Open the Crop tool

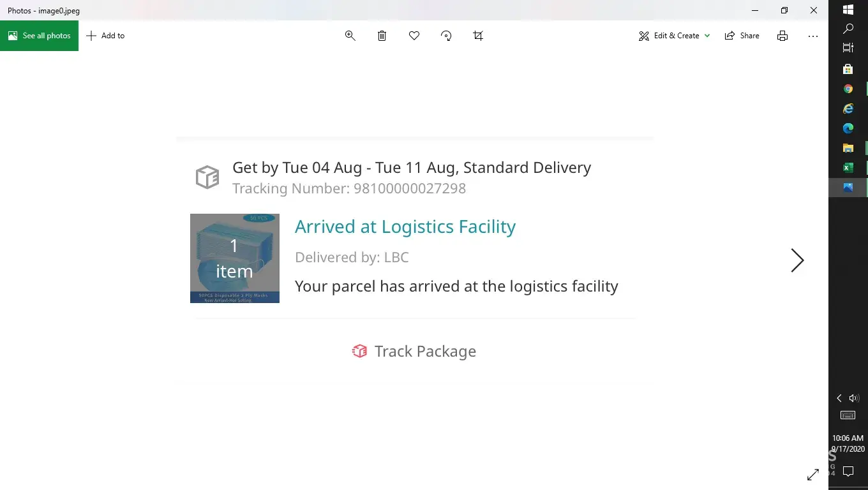pyautogui.click(x=478, y=36)
